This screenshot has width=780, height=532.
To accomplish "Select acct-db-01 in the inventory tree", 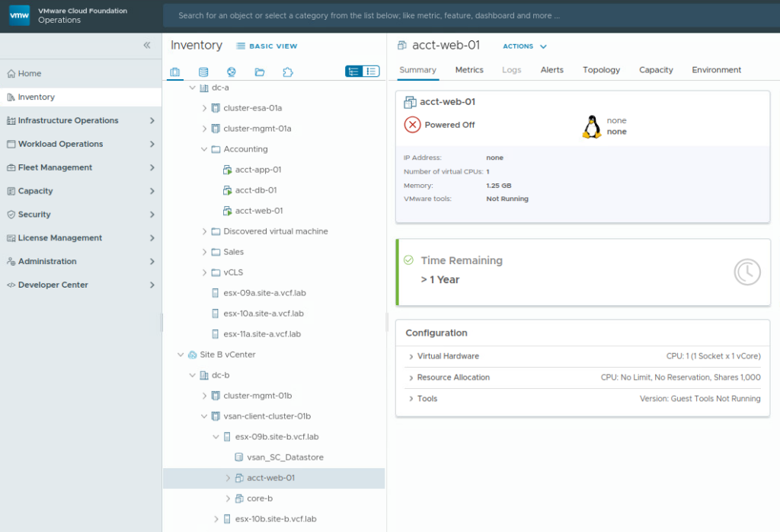I will [x=256, y=190].
